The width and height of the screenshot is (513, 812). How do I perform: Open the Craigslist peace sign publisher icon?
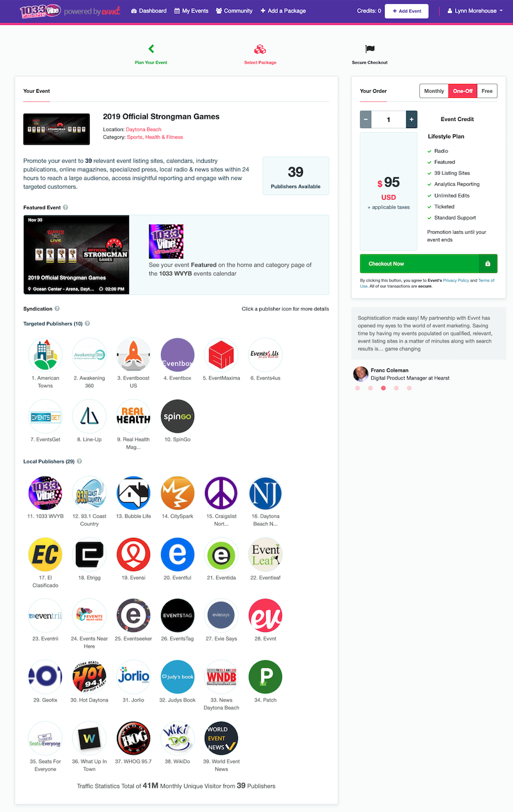(221, 493)
